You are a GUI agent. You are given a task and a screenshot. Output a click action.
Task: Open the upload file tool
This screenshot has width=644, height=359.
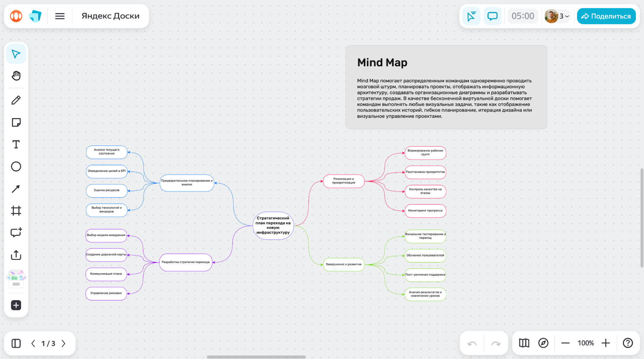click(x=16, y=255)
